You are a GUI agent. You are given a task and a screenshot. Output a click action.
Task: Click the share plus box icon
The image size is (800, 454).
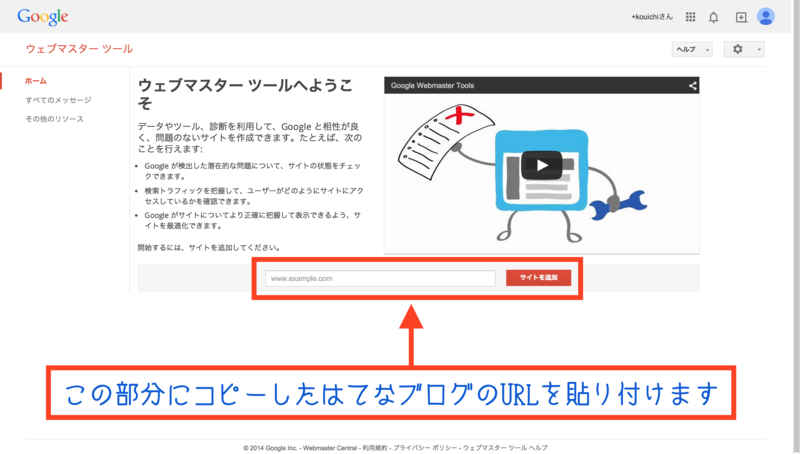741,17
